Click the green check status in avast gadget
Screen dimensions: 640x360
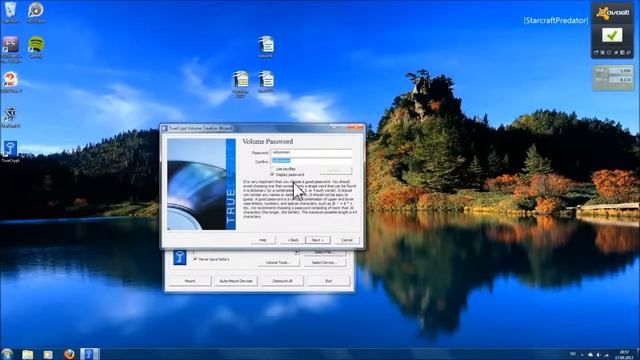(x=612, y=35)
